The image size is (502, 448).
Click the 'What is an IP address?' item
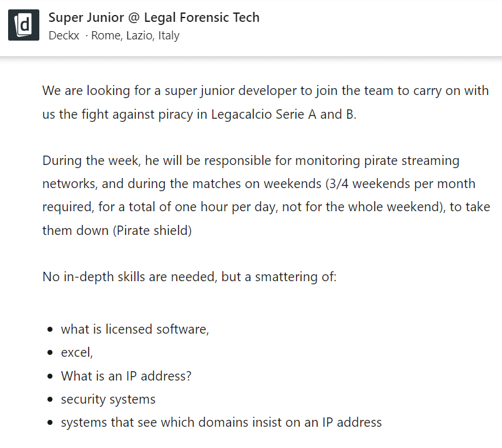[125, 376]
